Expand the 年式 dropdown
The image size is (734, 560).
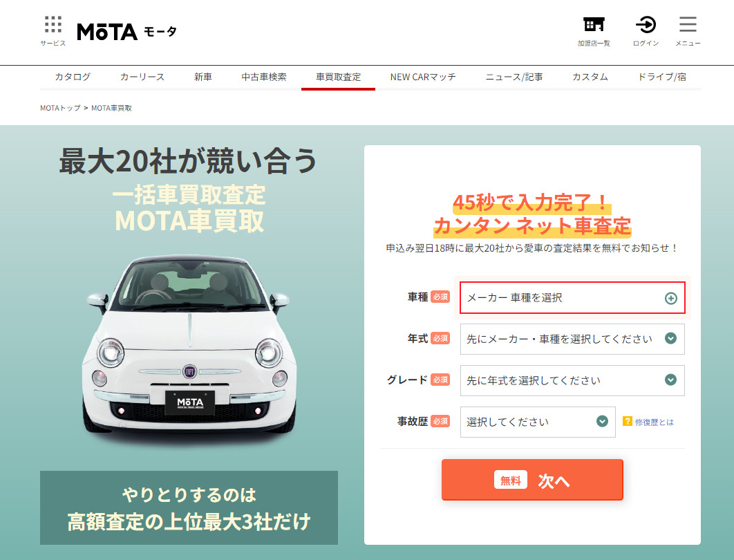click(572, 339)
